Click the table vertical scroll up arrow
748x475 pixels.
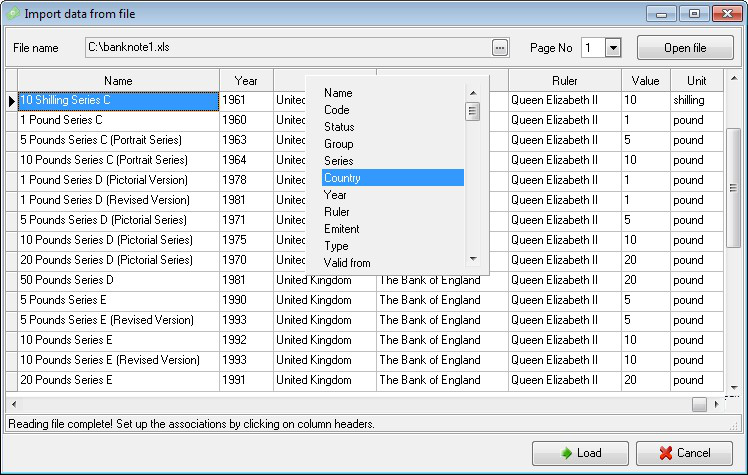point(734,78)
